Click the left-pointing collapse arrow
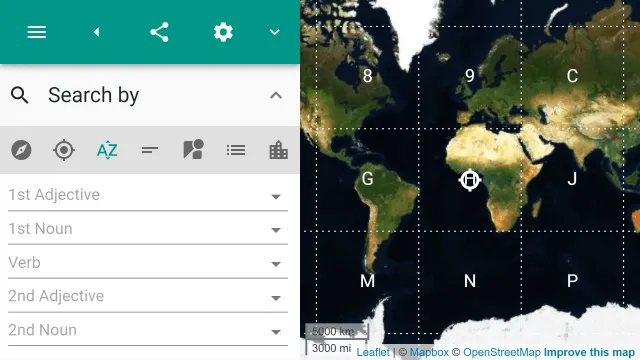Viewport: 640px width, 360px height. 96,32
